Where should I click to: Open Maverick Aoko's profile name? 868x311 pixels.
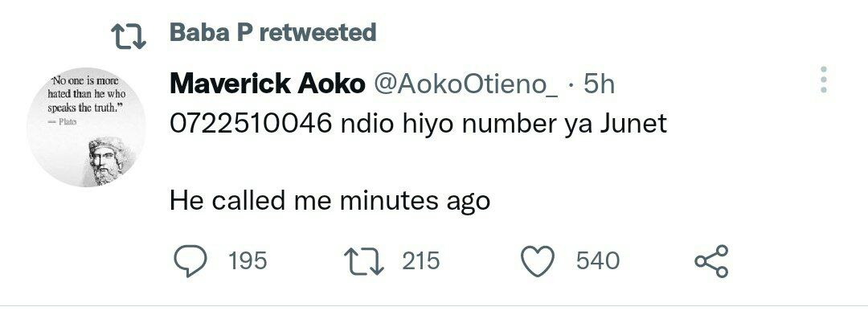(x=268, y=84)
